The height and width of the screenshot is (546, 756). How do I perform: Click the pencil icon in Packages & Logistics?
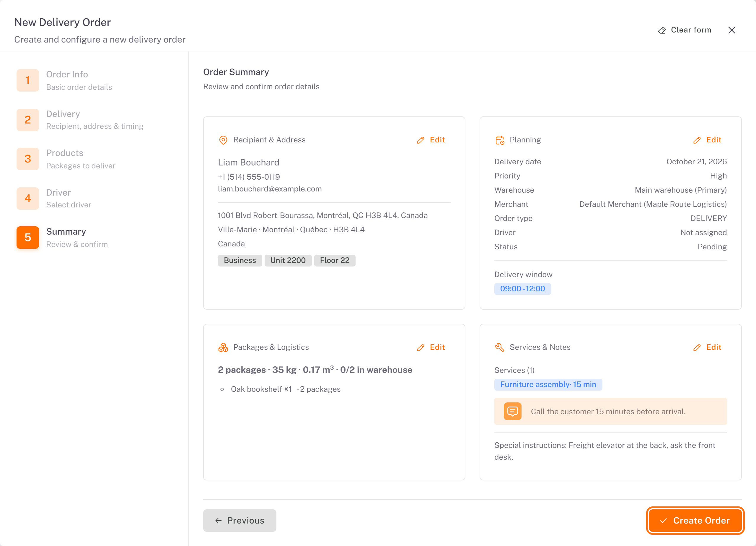pyautogui.click(x=421, y=347)
